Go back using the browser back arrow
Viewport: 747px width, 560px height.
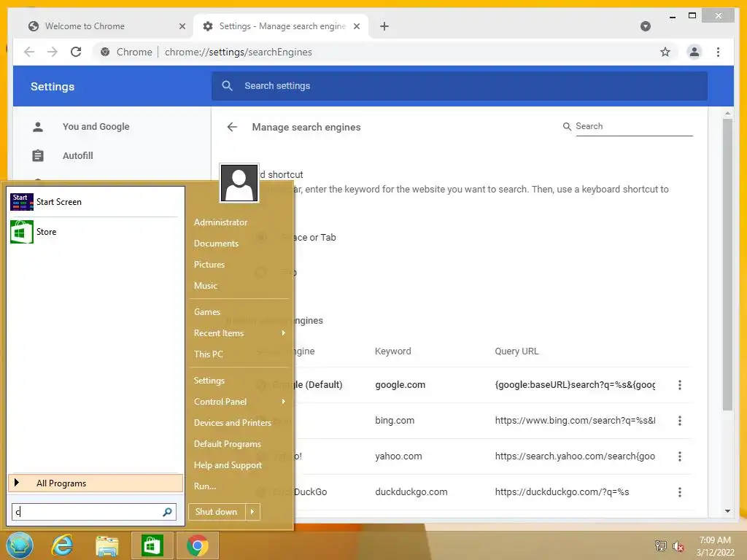(29, 52)
